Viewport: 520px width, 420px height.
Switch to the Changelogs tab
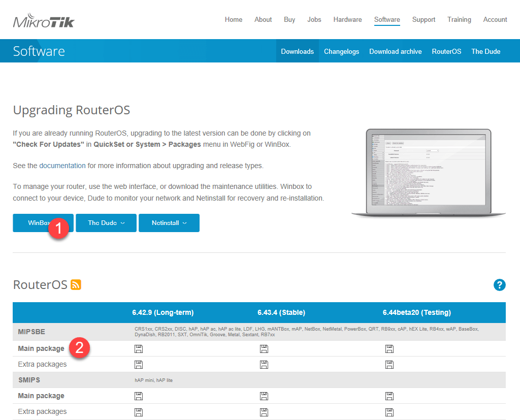click(x=341, y=51)
